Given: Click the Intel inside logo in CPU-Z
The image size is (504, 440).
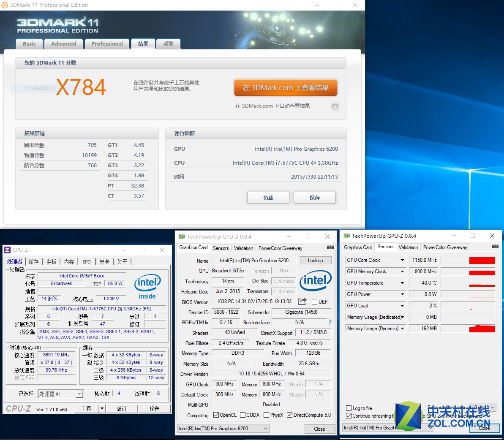Looking at the screenshot, I should click(x=147, y=287).
